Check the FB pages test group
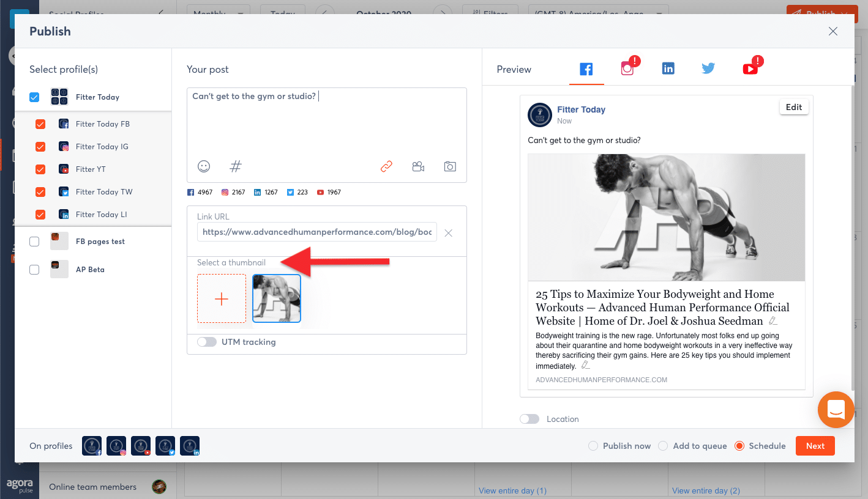 (34, 242)
